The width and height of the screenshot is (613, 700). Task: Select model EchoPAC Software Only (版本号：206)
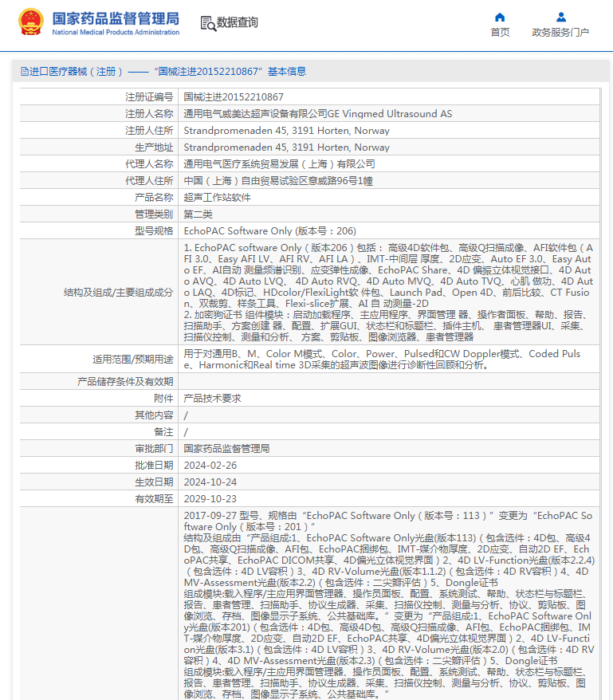(x=269, y=230)
